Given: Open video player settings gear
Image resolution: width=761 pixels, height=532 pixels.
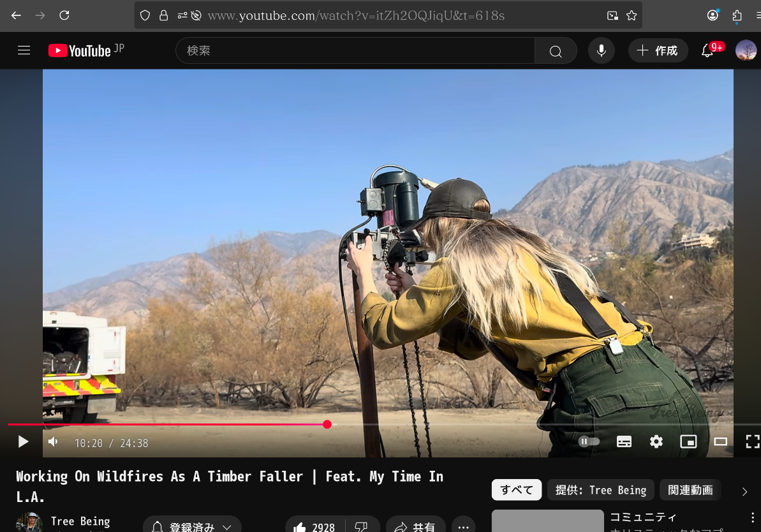Looking at the screenshot, I should [x=656, y=441].
